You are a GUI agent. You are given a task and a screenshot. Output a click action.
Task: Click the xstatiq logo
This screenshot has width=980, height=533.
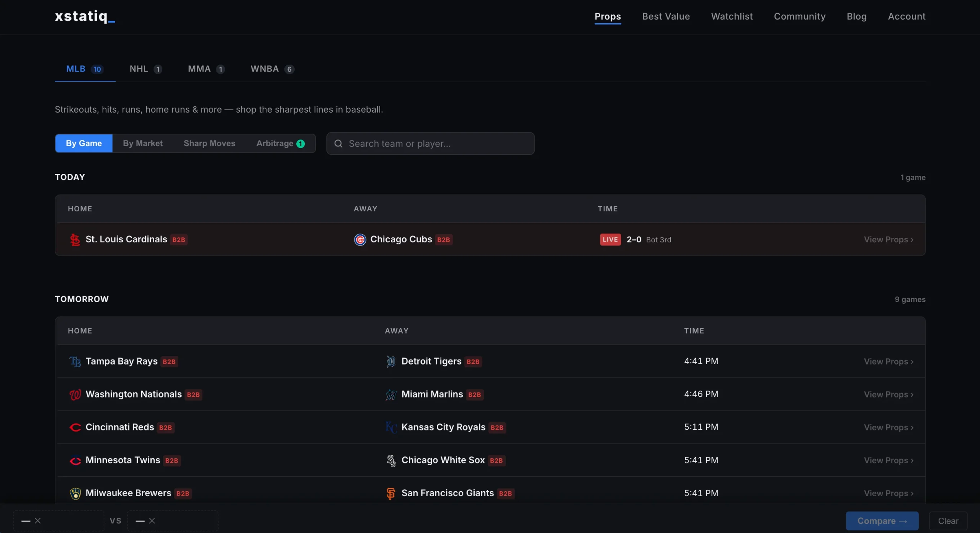click(x=85, y=16)
